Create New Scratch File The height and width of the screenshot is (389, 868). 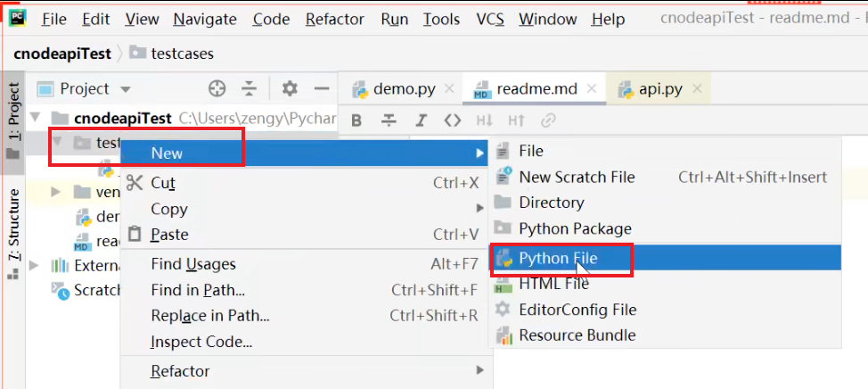[666, 178]
